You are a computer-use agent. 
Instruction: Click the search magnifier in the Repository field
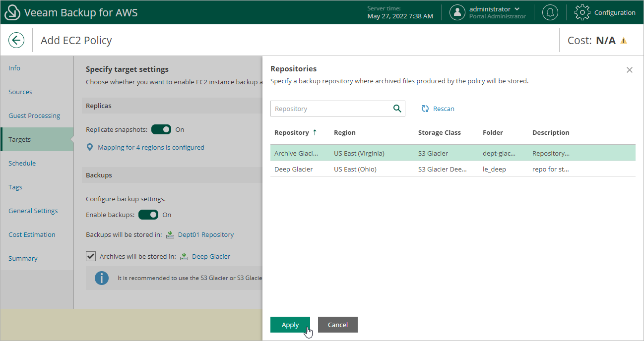point(396,108)
